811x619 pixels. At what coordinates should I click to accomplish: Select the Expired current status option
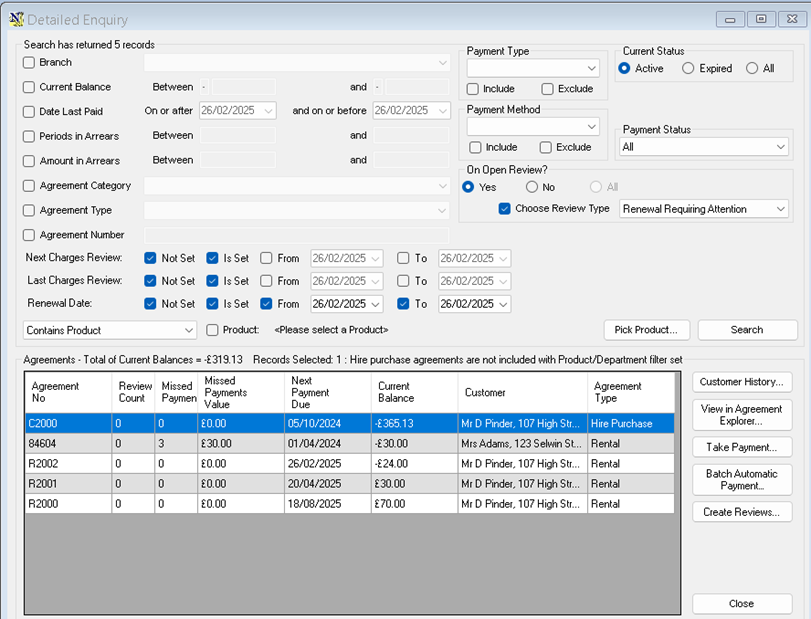[x=688, y=69]
